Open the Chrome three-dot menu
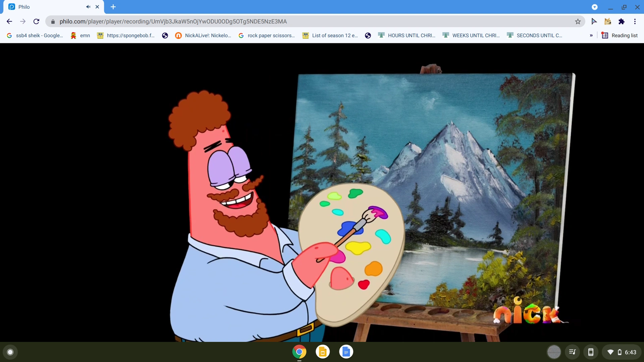Viewport: 644px width, 362px height. point(635,21)
